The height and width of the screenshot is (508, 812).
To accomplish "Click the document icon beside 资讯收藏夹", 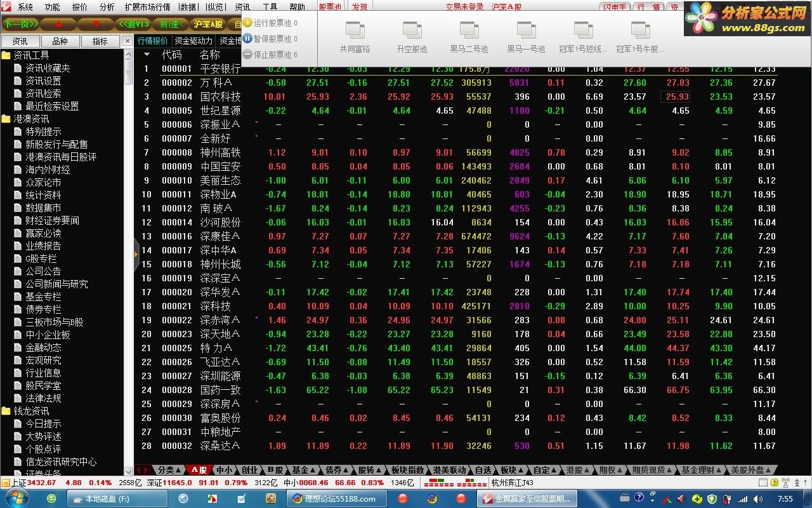I will tap(18, 68).
